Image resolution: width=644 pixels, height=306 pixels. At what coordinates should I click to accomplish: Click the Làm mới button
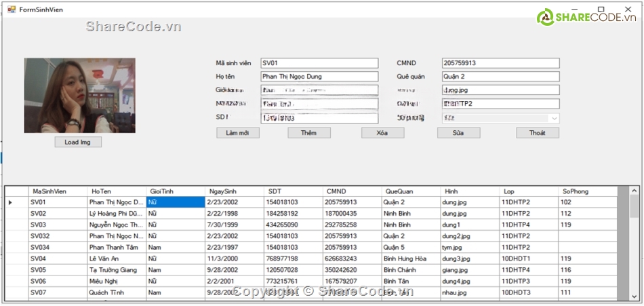coord(238,133)
